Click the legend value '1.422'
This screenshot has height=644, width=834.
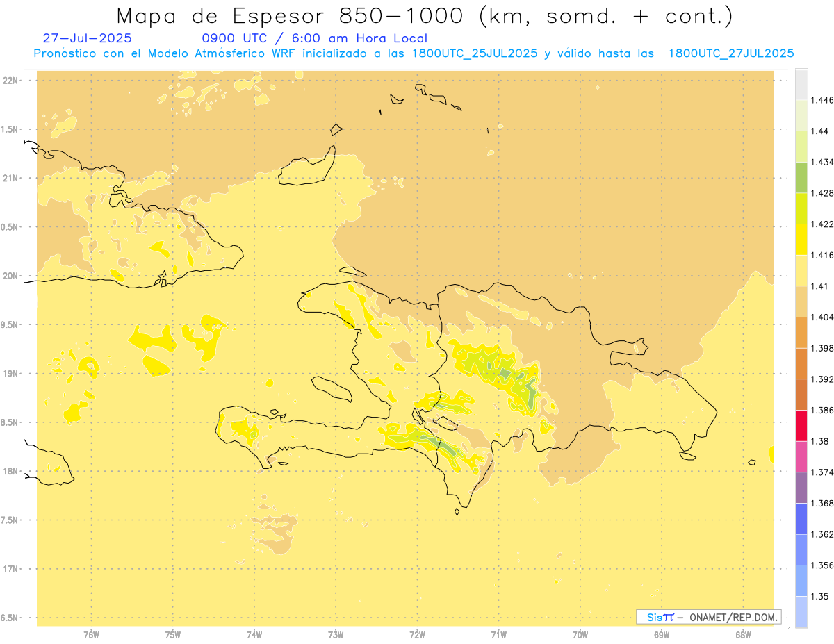tap(822, 224)
